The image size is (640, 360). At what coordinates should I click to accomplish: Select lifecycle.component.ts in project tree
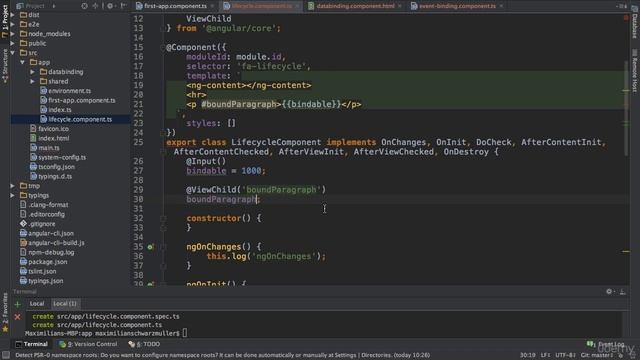[76, 119]
